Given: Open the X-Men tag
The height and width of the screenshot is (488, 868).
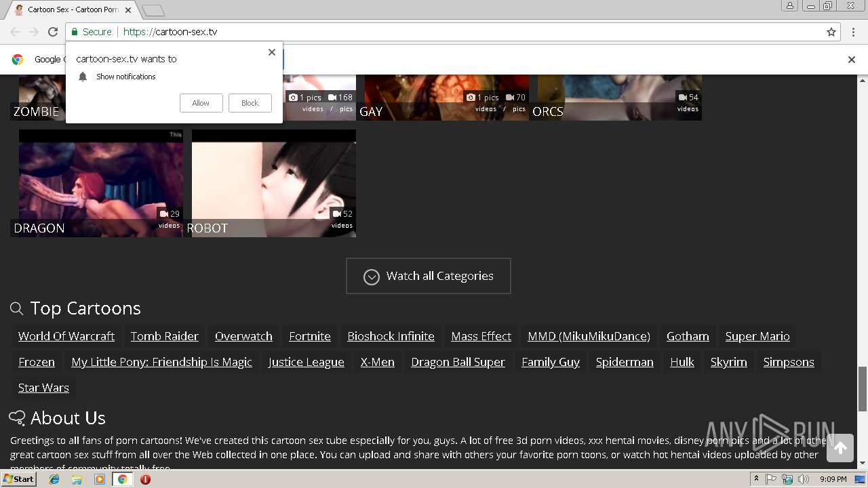Looking at the screenshot, I should [378, 362].
